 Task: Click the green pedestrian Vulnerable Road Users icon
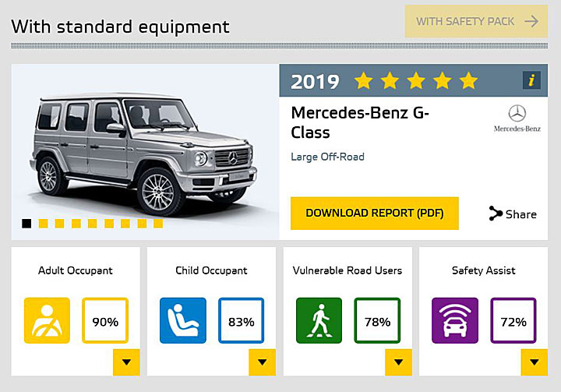click(319, 320)
